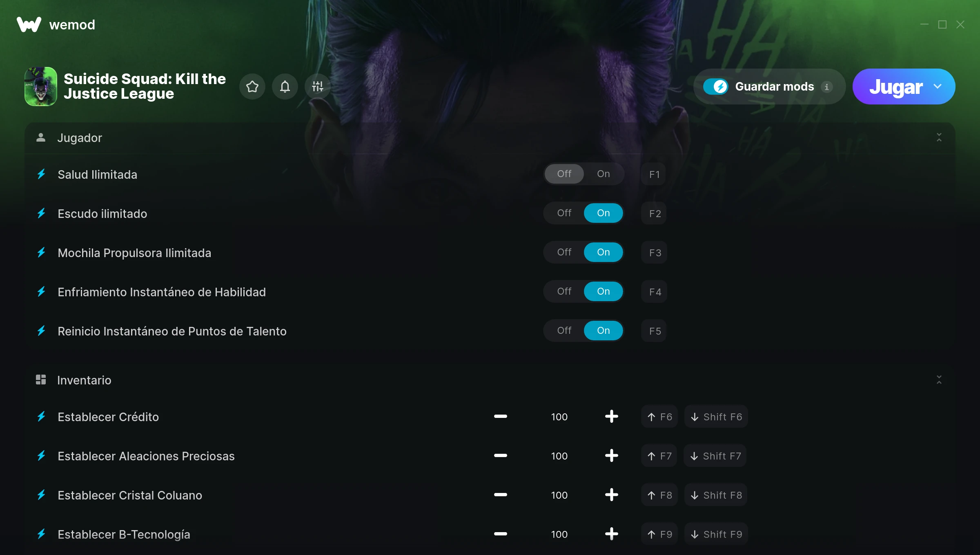Viewport: 980px width, 555px height.
Task: Collapse the Jugador section
Action: coord(939,138)
